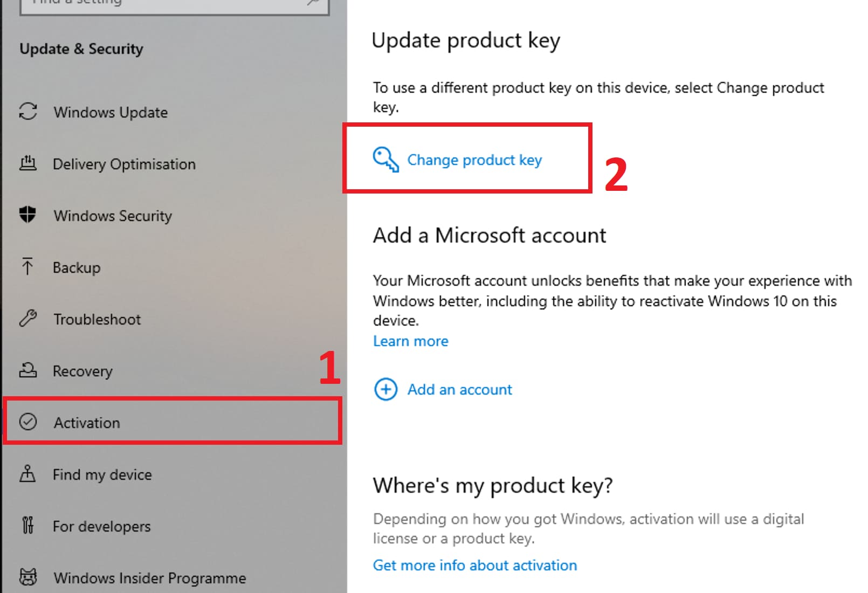Open the Learn more link

(411, 341)
